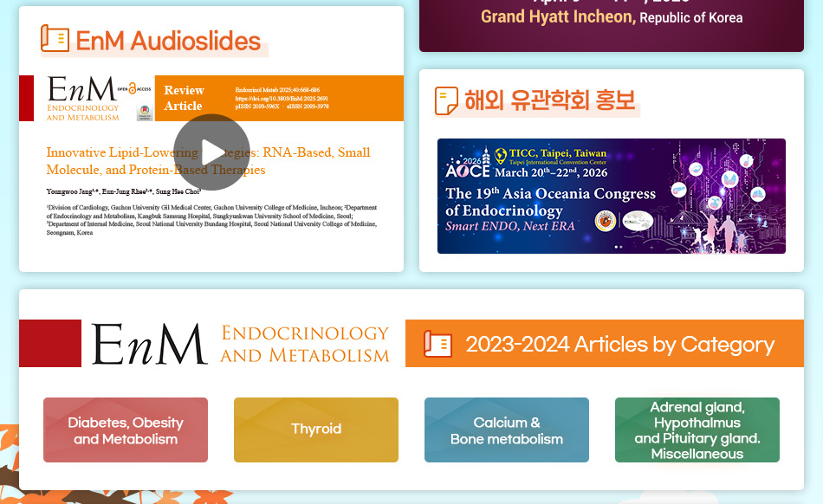This screenshot has width=823, height=504.
Task: Click the round orange society emblem in banner
Action: point(606,221)
